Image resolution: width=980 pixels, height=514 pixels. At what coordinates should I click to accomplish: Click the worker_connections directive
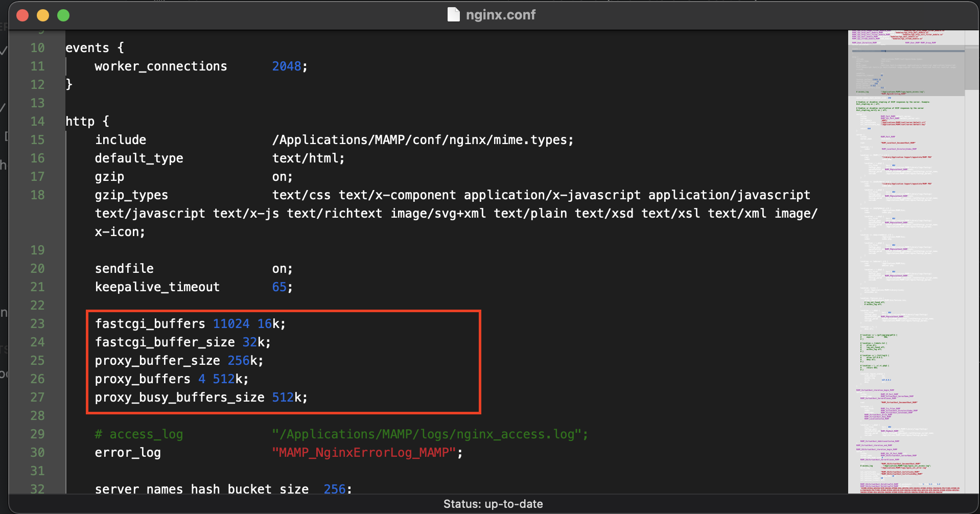point(161,66)
